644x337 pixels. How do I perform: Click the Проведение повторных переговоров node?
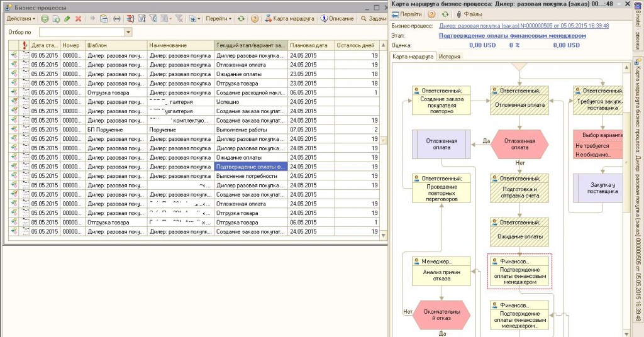point(441,189)
